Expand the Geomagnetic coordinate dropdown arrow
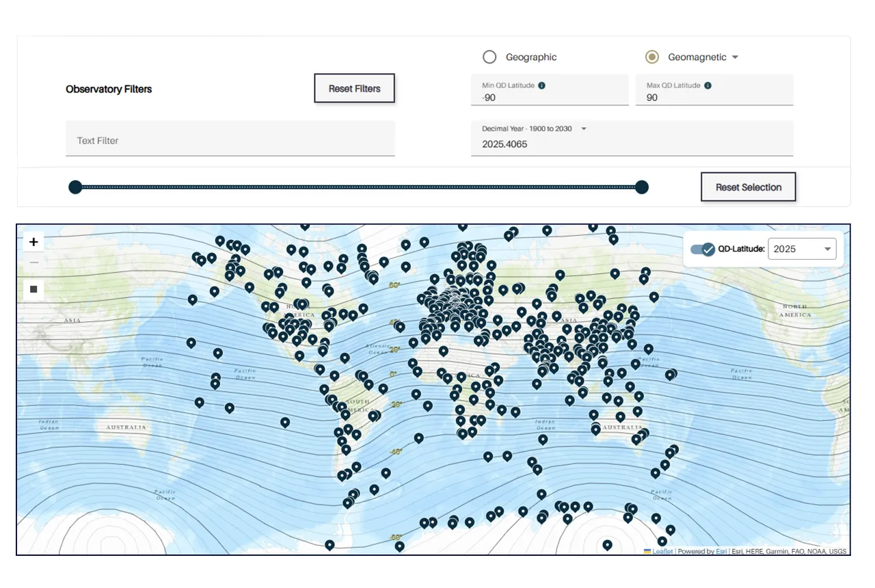The image size is (875, 588). click(735, 57)
